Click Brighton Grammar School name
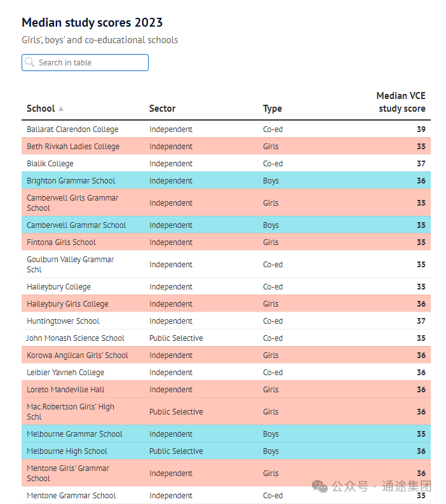This screenshot has width=446, height=504. (x=71, y=181)
